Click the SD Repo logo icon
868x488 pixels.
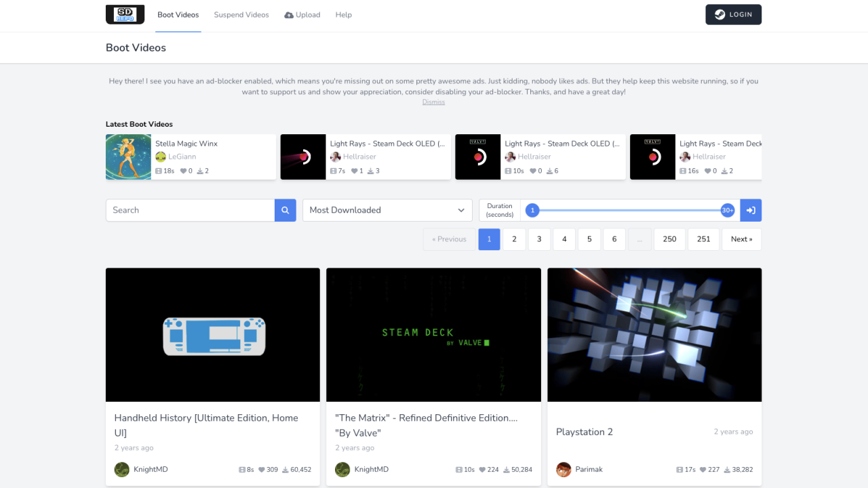[125, 15]
